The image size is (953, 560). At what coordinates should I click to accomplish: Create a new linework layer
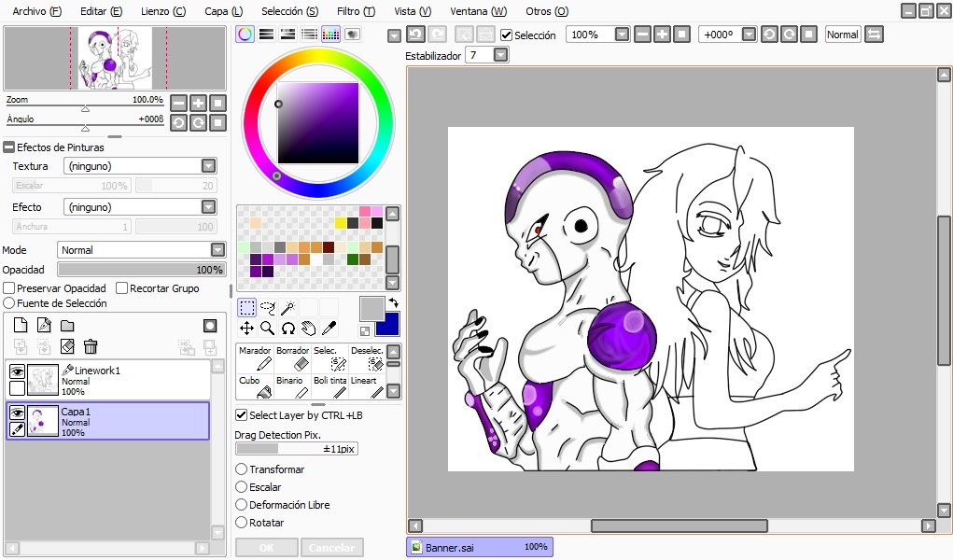tap(44, 326)
